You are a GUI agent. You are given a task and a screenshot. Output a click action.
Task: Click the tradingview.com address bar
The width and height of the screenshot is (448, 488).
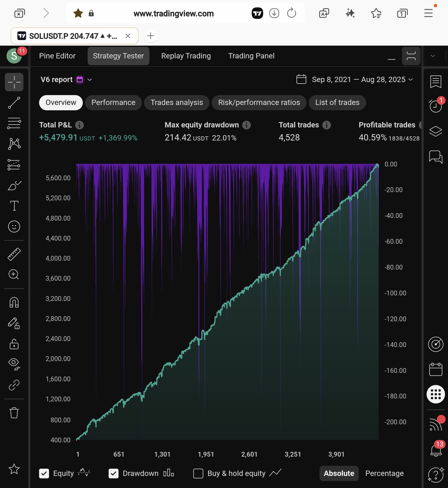[173, 14]
